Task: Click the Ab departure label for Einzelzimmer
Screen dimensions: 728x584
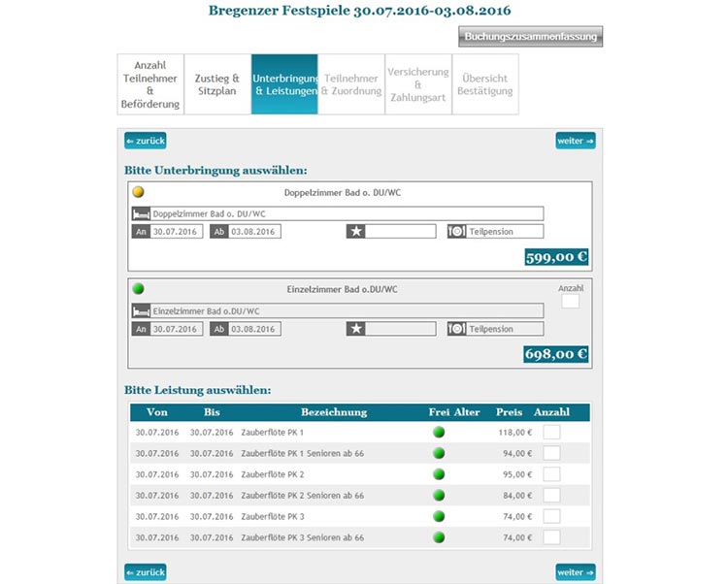Action: (x=219, y=329)
